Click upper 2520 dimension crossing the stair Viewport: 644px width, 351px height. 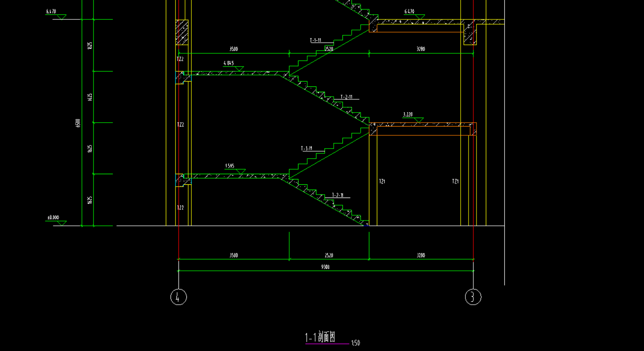point(329,49)
